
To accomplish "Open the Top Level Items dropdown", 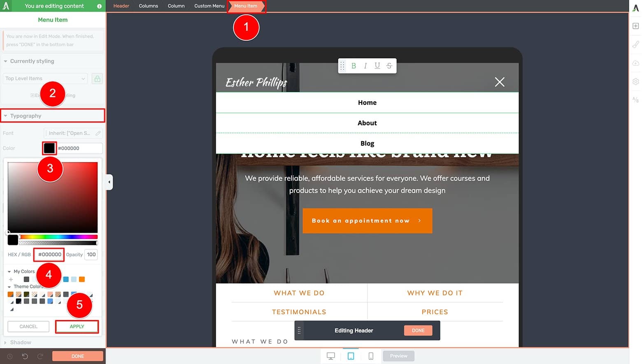I will 44,78.
